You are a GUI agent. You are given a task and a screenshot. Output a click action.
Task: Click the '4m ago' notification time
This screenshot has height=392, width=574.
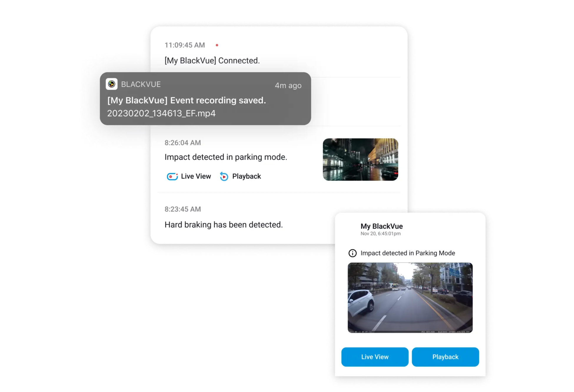[288, 86]
